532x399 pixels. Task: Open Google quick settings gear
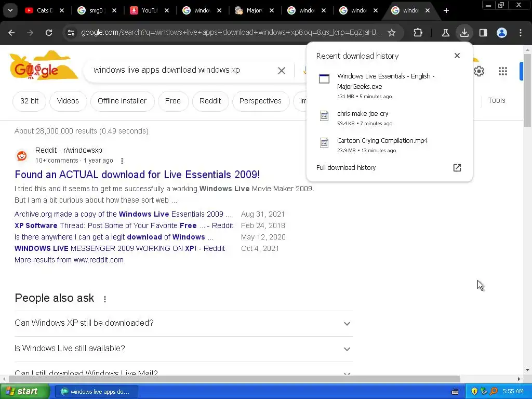(x=478, y=71)
